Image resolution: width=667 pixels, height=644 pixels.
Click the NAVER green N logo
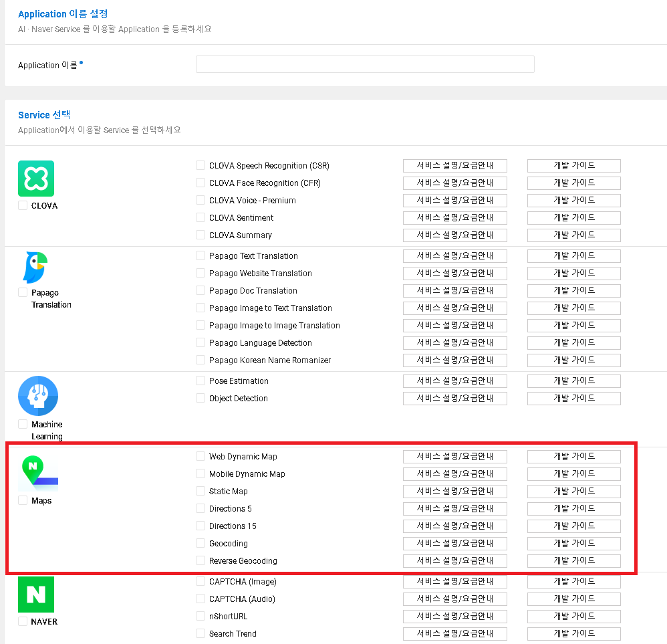36,595
